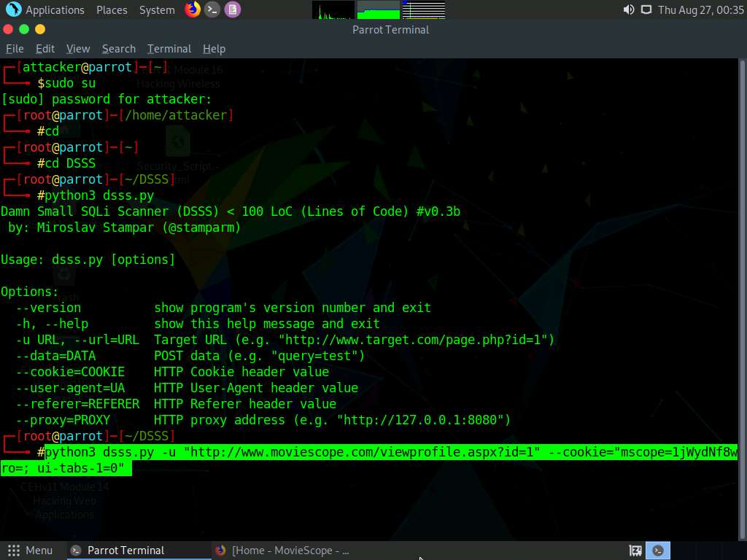747x560 pixels.
Task: Click the network traffic monitor in the panel
Action: [425, 9]
